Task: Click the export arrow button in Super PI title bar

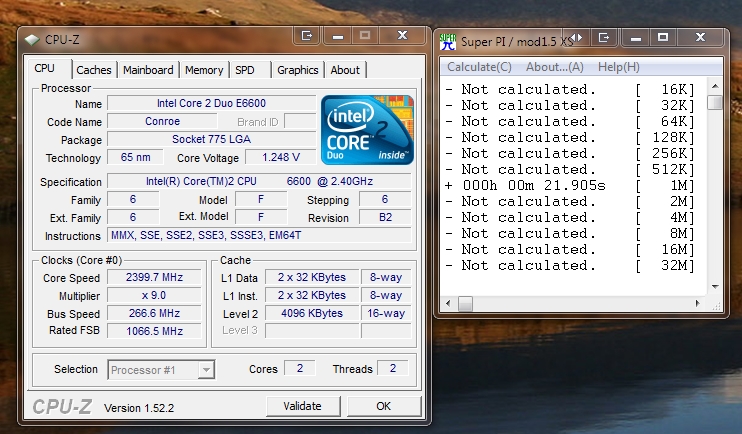Action: 604,37
